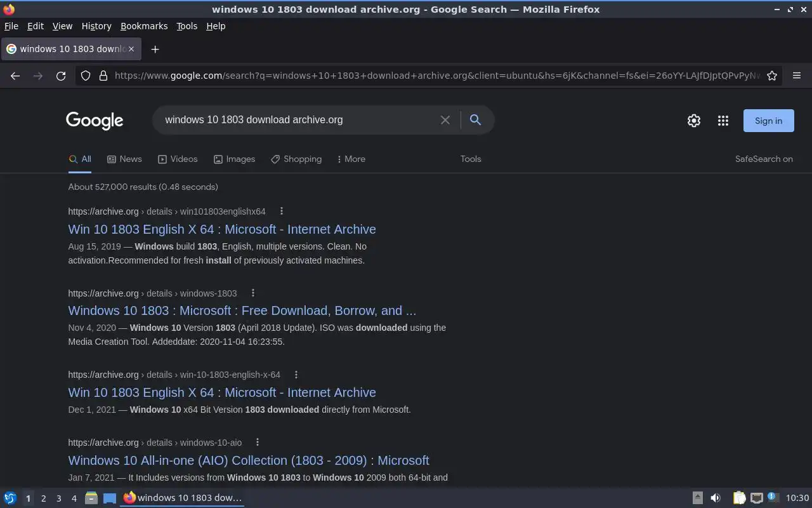The height and width of the screenshot is (508, 812).
Task: Open first Win 10 1803 English X 64 link
Action: [x=222, y=229]
